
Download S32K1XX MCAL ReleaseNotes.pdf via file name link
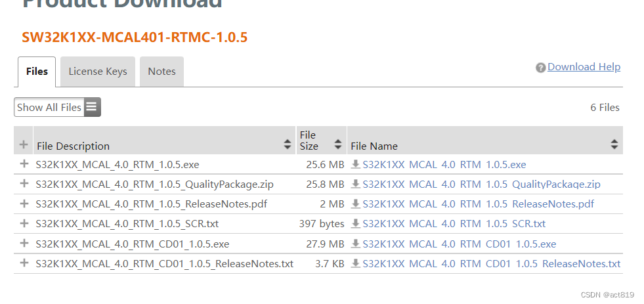[x=478, y=204]
